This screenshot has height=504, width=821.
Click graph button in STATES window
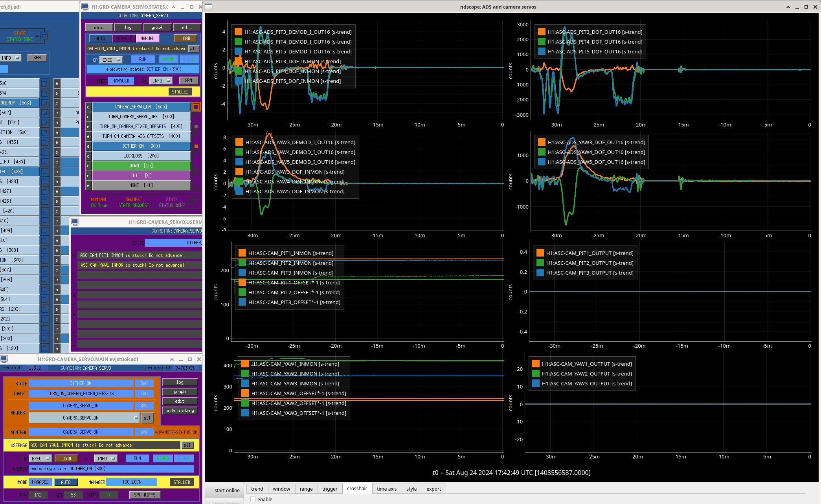coord(157,27)
